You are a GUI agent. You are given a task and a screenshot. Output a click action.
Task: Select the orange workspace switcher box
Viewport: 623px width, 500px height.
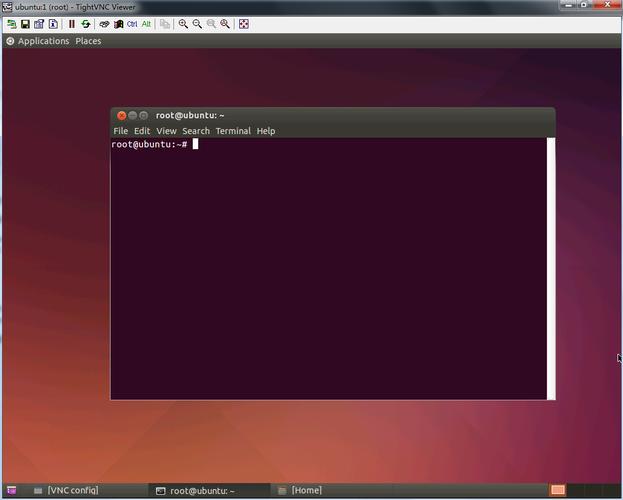557,490
